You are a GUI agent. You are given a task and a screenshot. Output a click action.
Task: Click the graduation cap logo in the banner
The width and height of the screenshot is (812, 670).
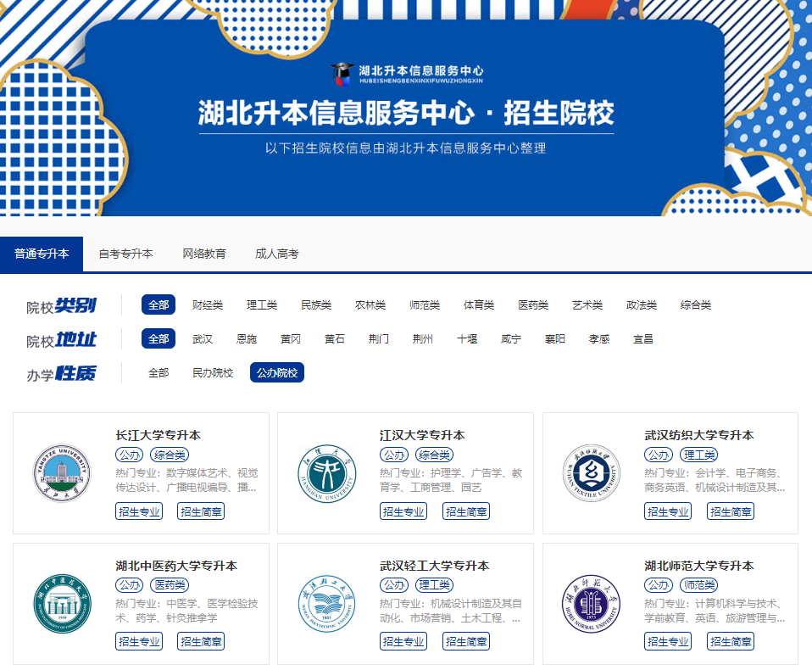342,75
